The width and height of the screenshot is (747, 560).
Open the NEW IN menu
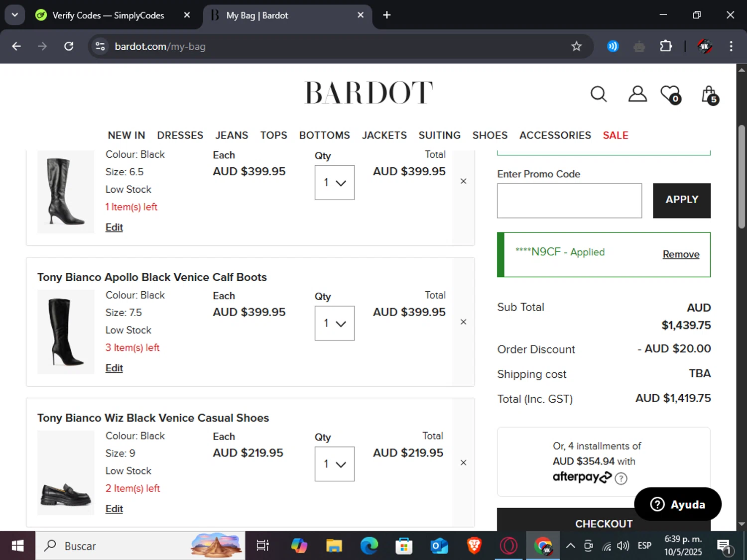126,135
